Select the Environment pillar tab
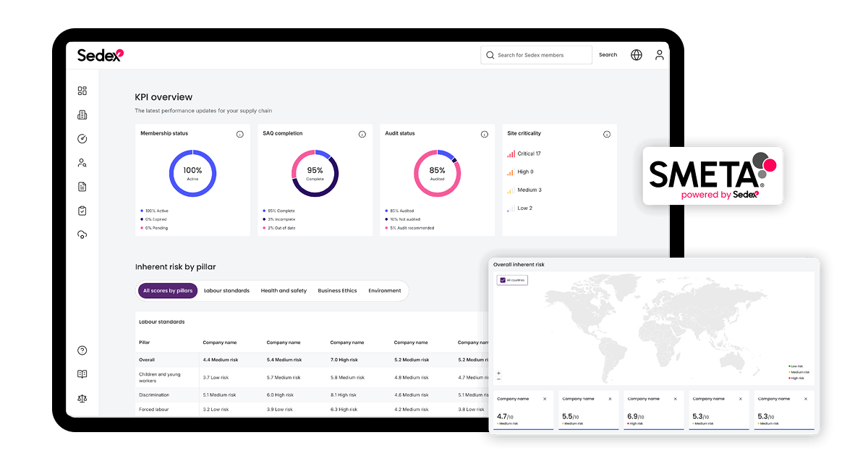Screen dimensions: 868x456 tap(385, 290)
